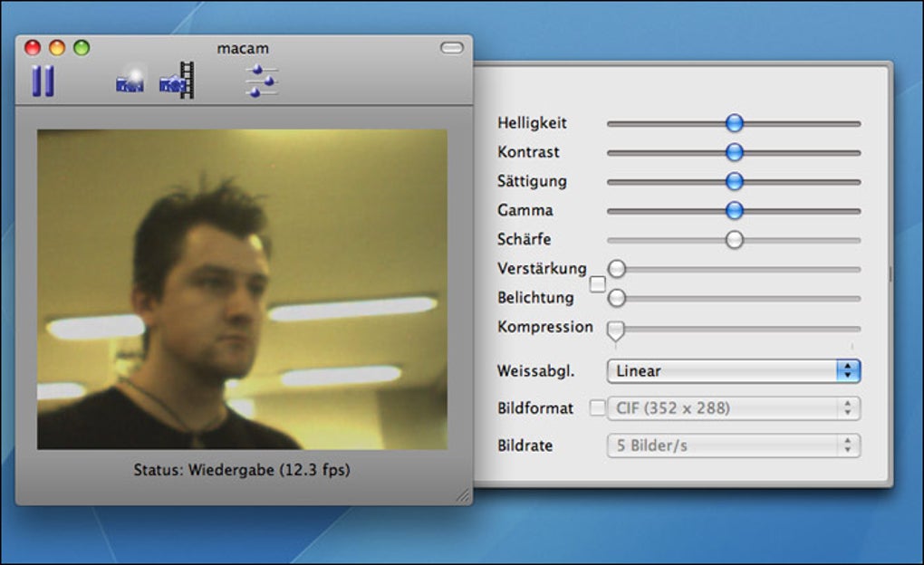Pause the macam video playback
This screenshot has width=924, height=565.
click(43, 81)
